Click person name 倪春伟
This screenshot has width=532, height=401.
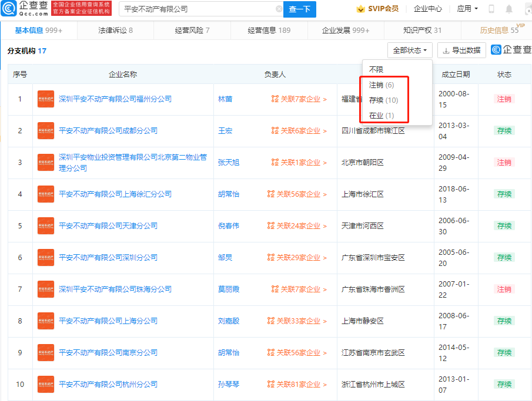click(x=228, y=226)
